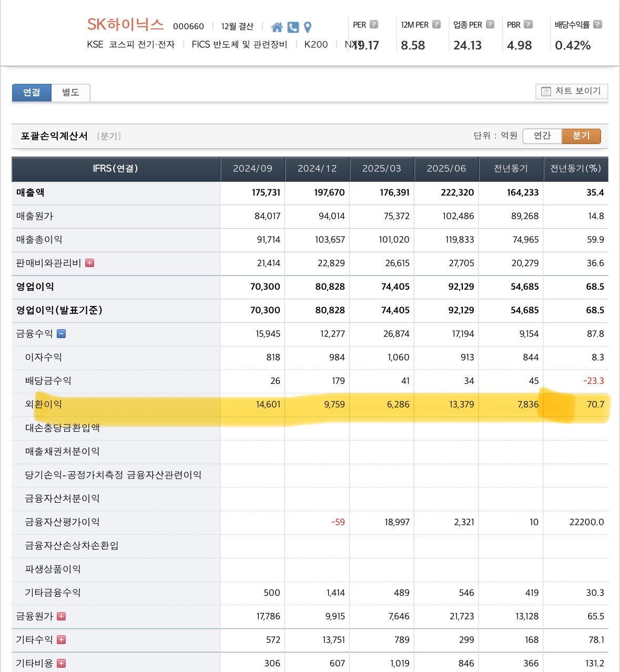Expand the 금융원가 row
Image resolution: width=620 pixels, height=672 pixels.
[x=62, y=616]
